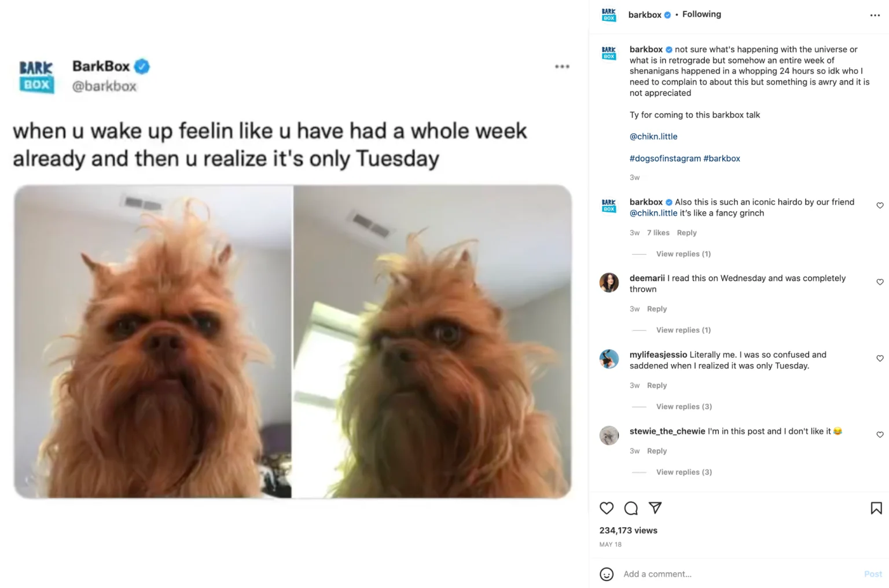
Task: Like deemarii's comment with small heart
Action: click(880, 282)
